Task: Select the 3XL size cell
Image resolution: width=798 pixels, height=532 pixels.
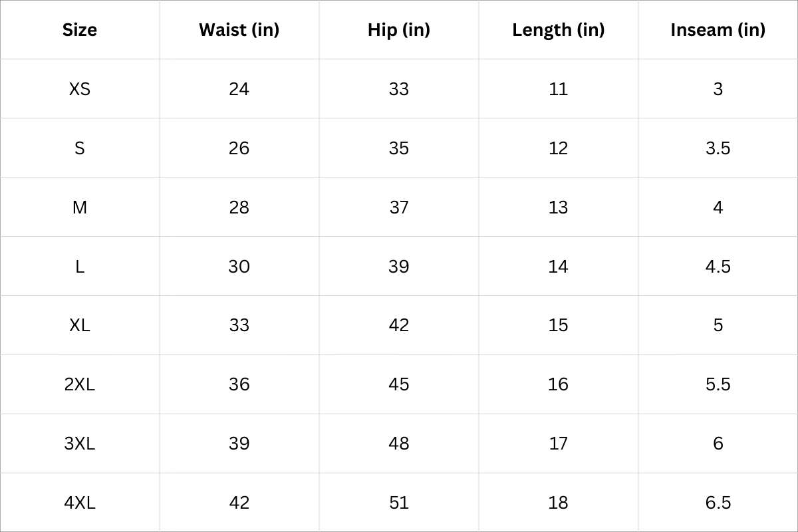Action: (x=80, y=444)
